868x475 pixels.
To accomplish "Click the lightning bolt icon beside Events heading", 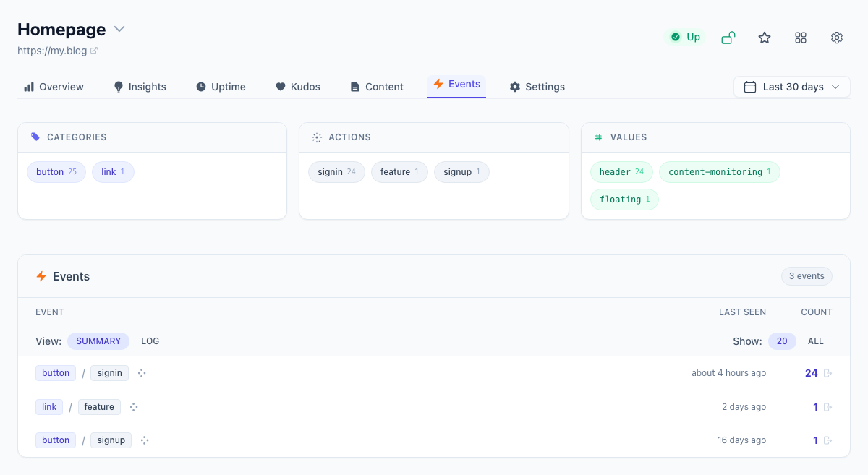I will [x=41, y=276].
